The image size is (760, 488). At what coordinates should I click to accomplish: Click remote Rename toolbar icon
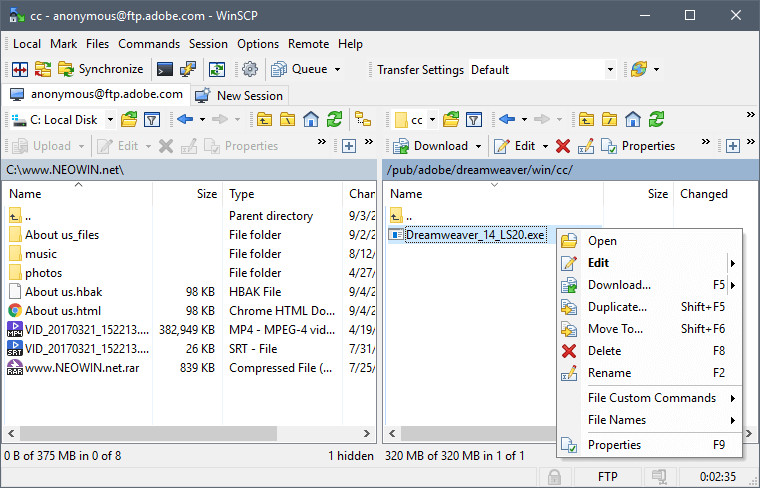pos(586,146)
